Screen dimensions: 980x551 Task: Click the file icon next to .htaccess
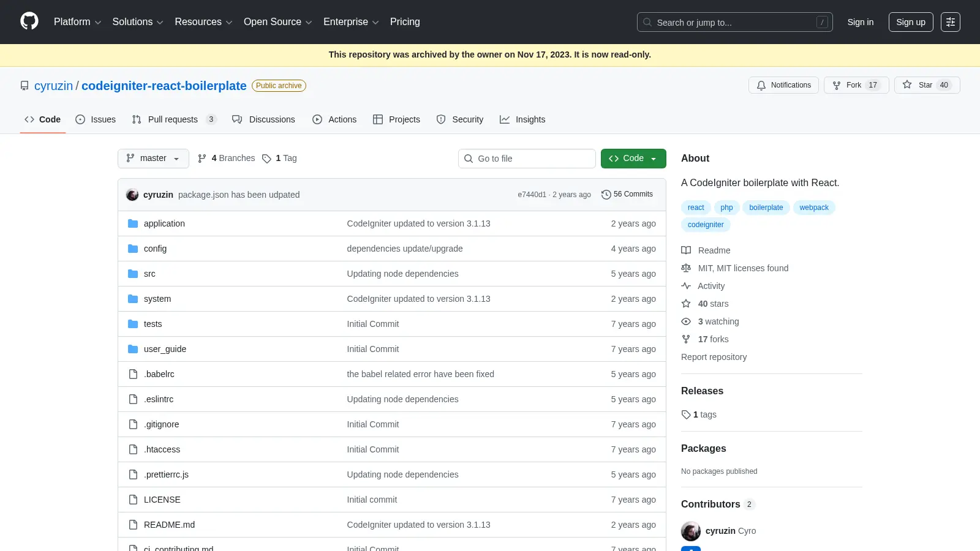click(x=133, y=449)
